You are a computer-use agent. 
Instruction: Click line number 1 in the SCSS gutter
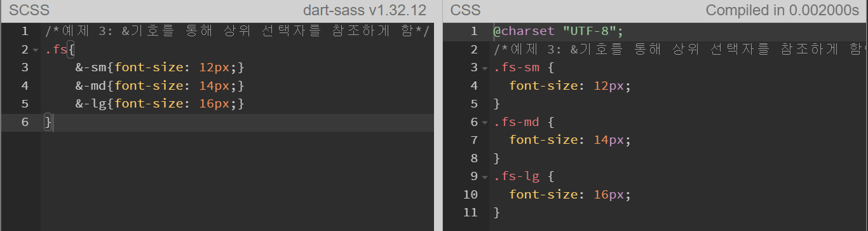[x=24, y=31]
